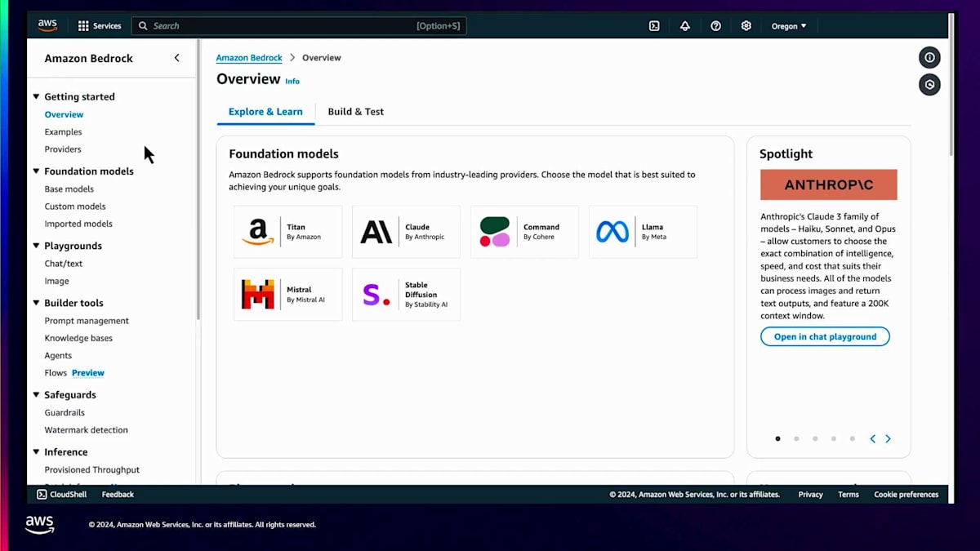980x551 pixels.
Task: Click the Meta Llama logo
Action: pos(612,232)
